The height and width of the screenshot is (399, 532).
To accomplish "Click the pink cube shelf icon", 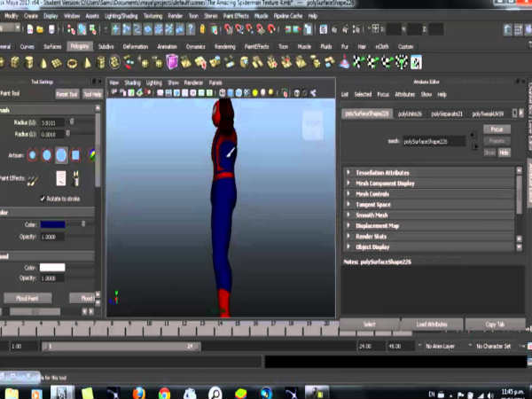I will click(171, 61).
